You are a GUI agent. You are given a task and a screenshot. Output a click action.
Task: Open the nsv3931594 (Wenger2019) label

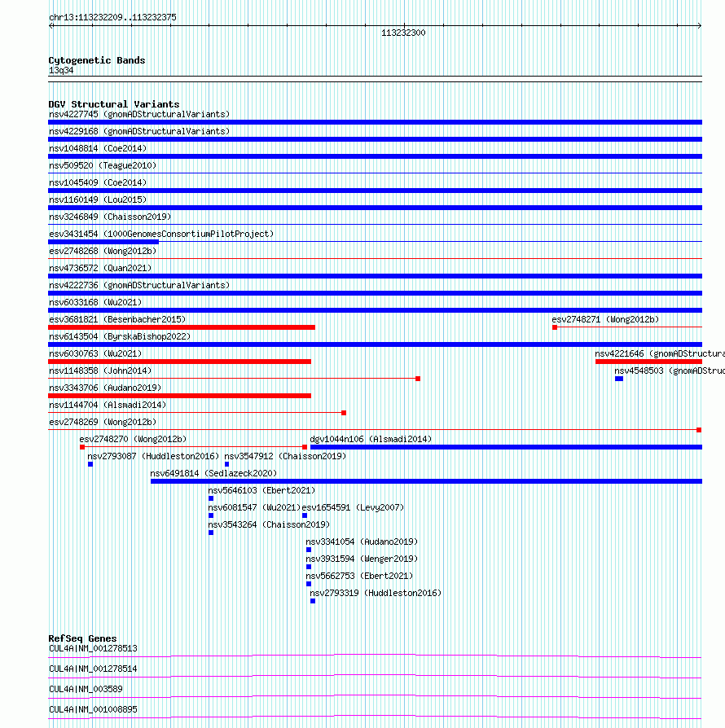(362, 559)
